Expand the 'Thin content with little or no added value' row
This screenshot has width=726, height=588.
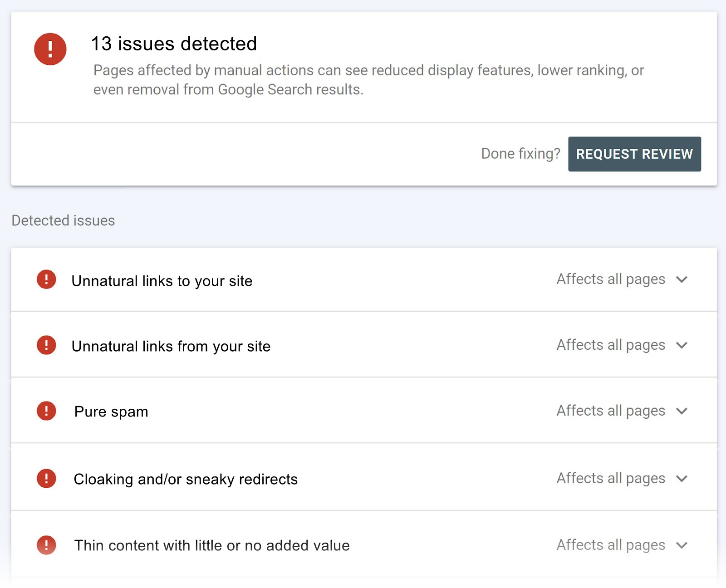[682, 545]
